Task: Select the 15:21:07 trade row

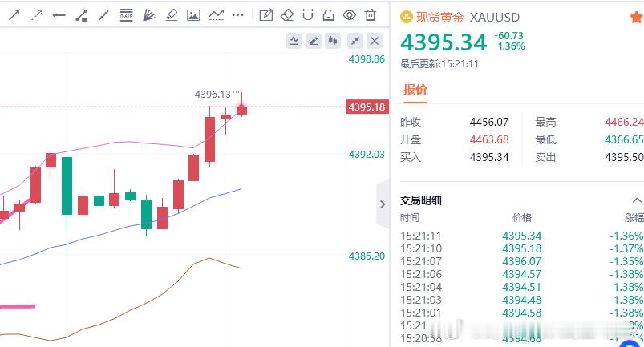Action: pyautogui.click(x=521, y=261)
